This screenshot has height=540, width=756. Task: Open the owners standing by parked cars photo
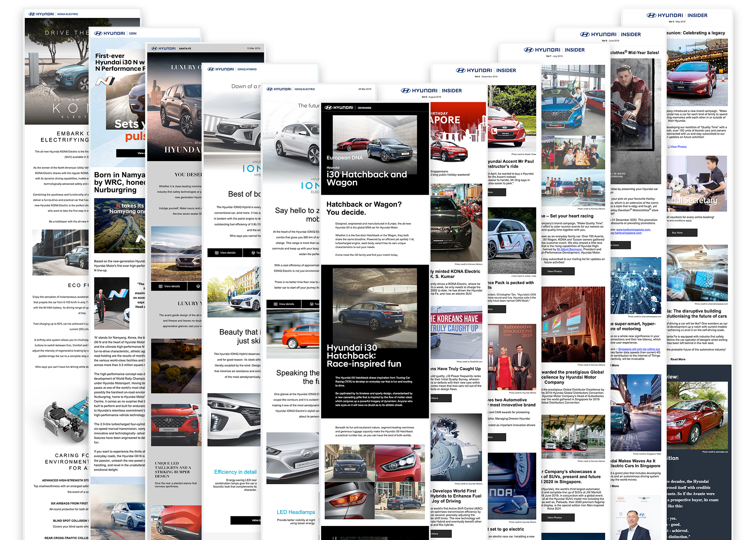(573, 188)
